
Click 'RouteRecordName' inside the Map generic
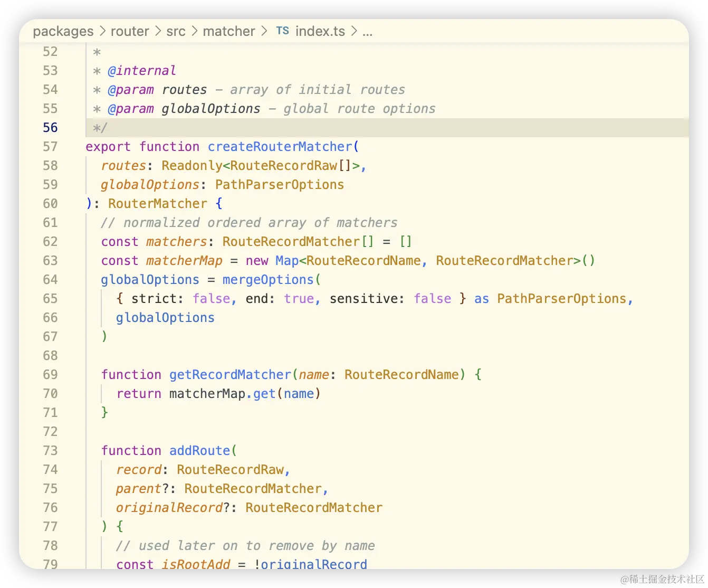click(x=363, y=261)
